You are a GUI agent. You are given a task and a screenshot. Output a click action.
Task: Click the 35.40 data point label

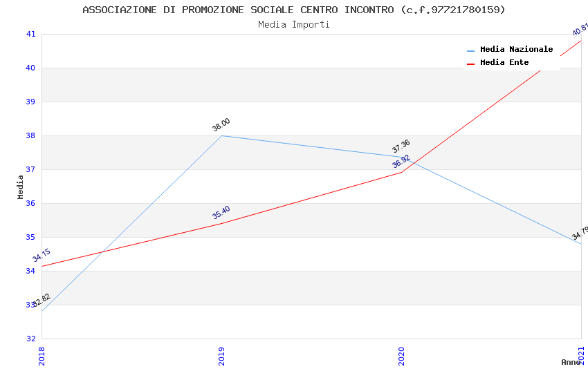(221, 213)
